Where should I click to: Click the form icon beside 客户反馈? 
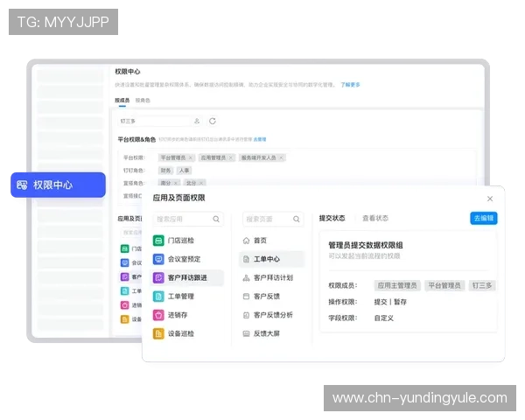246,297
